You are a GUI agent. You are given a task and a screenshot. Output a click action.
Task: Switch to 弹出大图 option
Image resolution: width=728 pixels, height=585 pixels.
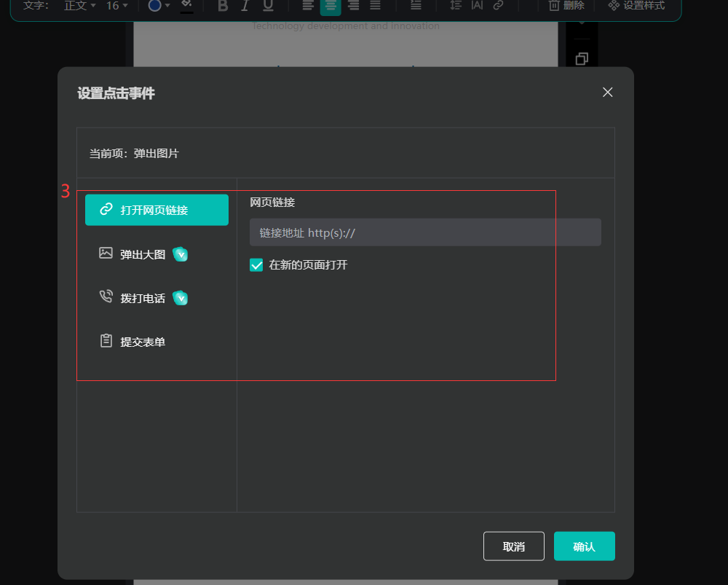coord(143,254)
